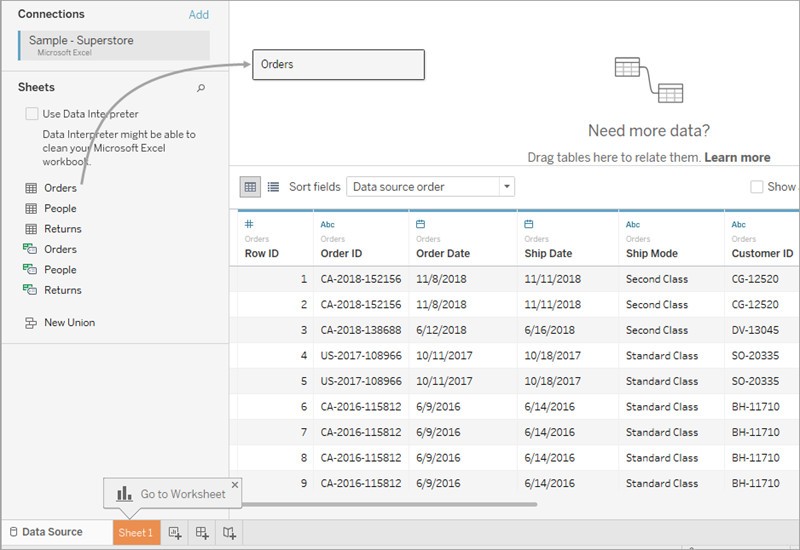Screen dimensions: 800x550
Task: Click the search sheets magnifier icon
Action: click(201, 88)
